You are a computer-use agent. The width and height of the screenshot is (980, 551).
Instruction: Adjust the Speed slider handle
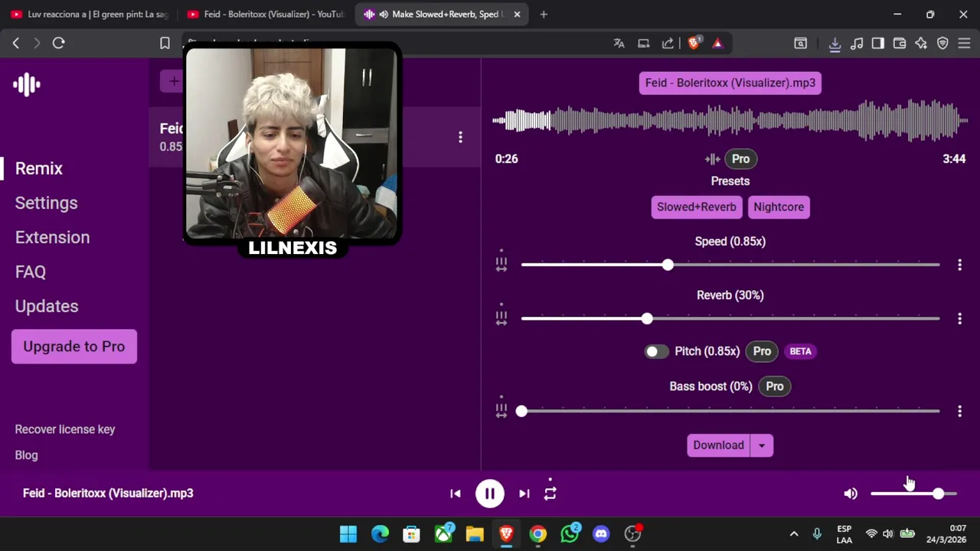pos(668,265)
